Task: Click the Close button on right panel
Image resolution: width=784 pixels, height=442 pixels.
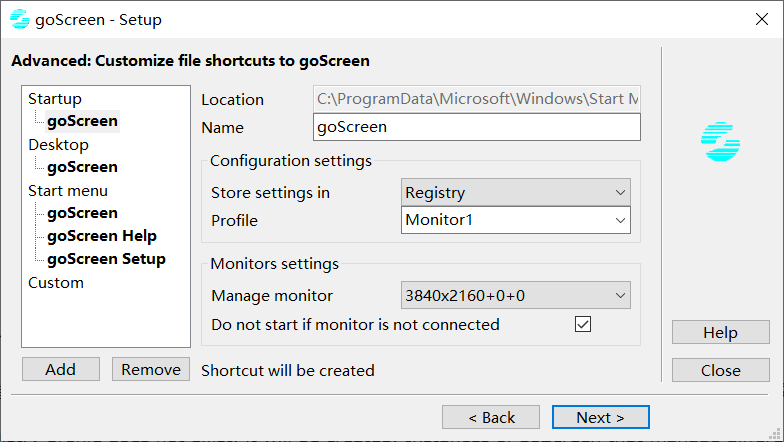Action: 720,370
